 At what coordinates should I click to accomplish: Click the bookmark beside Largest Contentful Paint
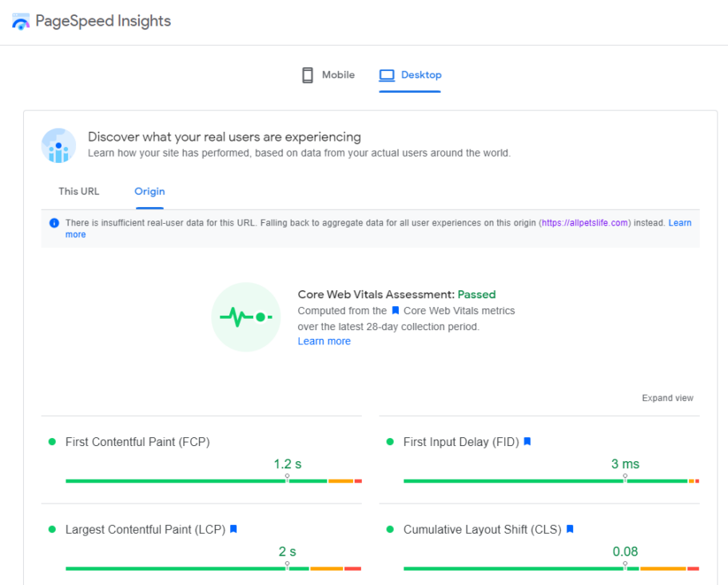233,529
